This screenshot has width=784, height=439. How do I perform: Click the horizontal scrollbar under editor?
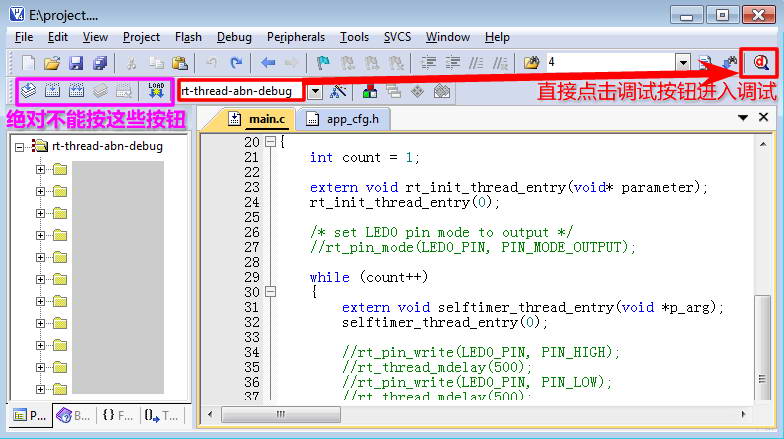pyautogui.click(x=480, y=415)
